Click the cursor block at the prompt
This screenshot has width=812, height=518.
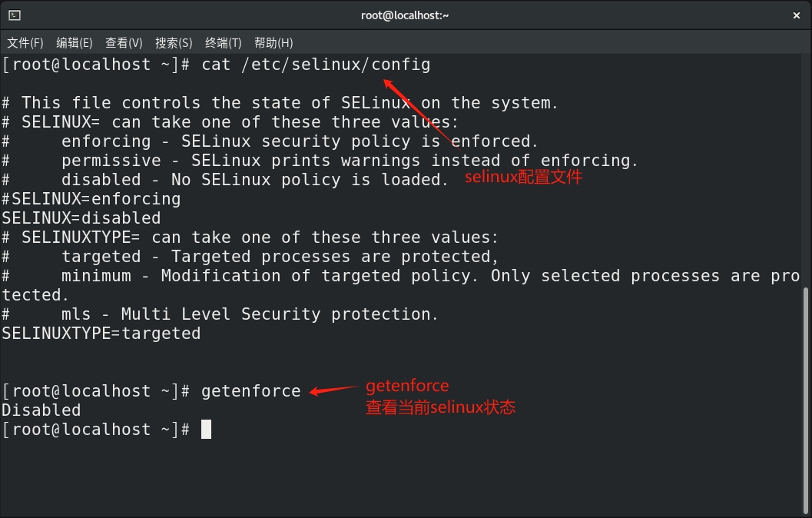206,430
